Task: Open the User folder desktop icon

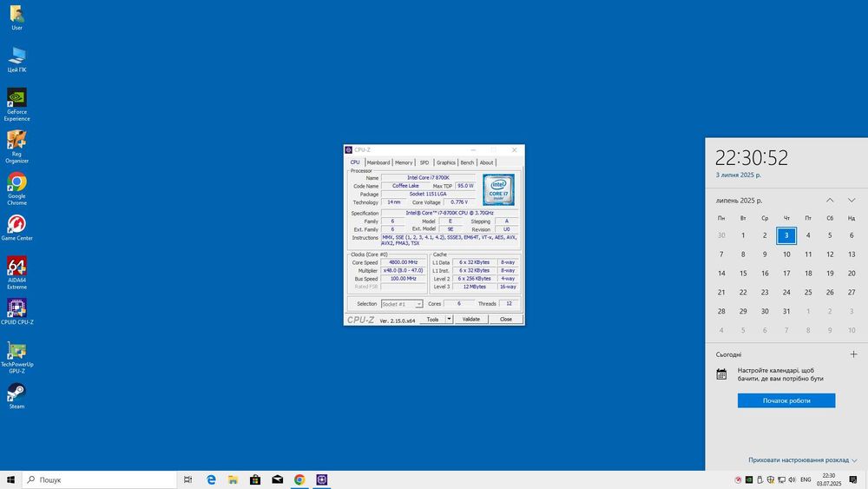Action: pos(16,17)
